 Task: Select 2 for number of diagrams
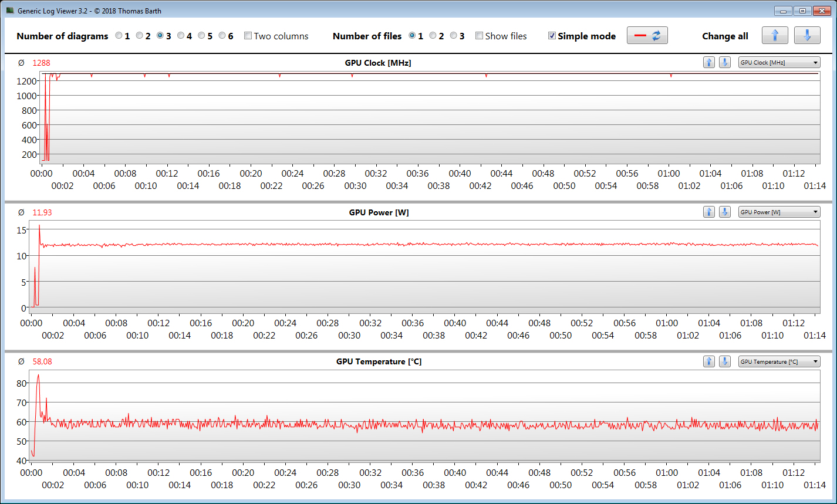click(140, 36)
